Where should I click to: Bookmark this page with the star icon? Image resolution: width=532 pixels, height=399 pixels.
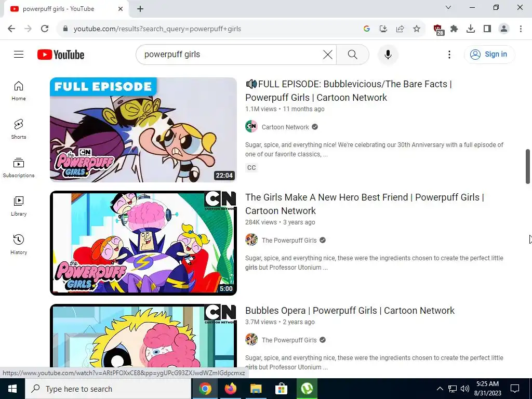pos(417,29)
